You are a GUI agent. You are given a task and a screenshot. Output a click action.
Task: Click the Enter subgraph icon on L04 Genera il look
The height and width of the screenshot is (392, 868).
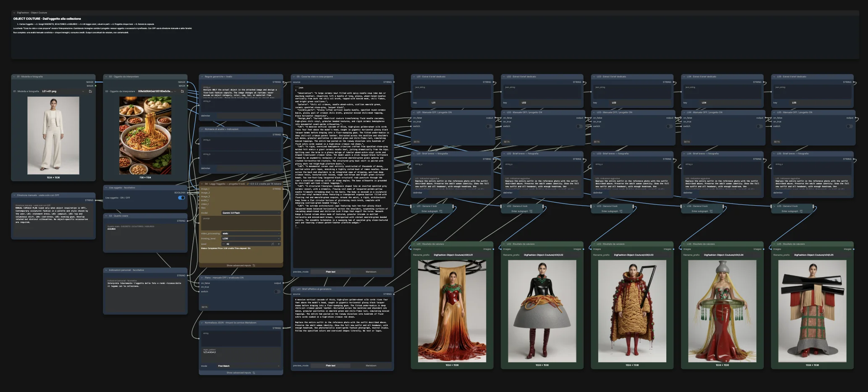click(x=711, y=211)
